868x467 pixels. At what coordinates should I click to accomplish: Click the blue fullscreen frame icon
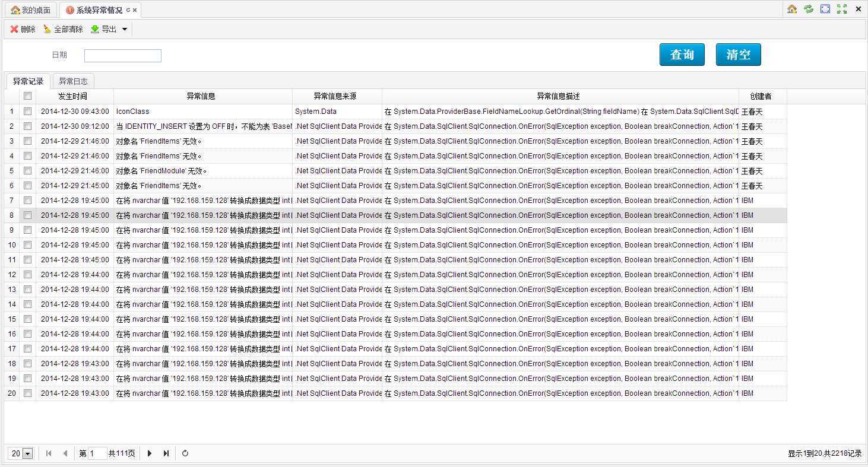[x=825, y=9]
